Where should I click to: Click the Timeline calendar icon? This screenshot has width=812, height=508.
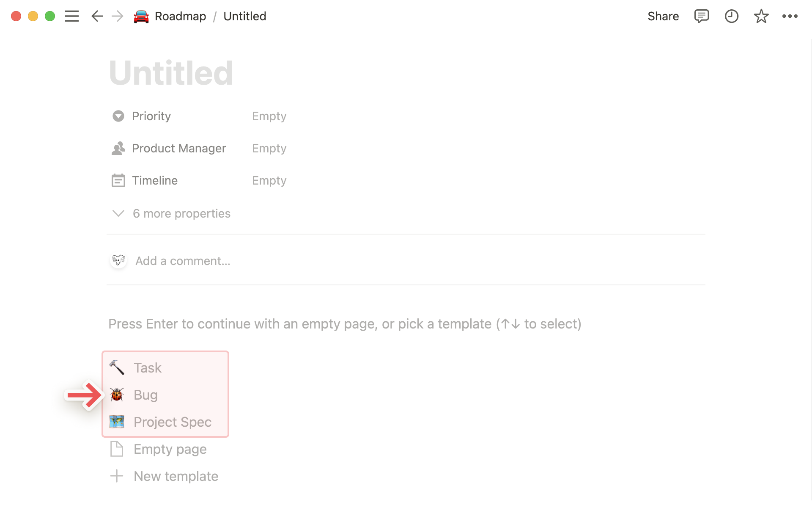click(x=118, y=180)
